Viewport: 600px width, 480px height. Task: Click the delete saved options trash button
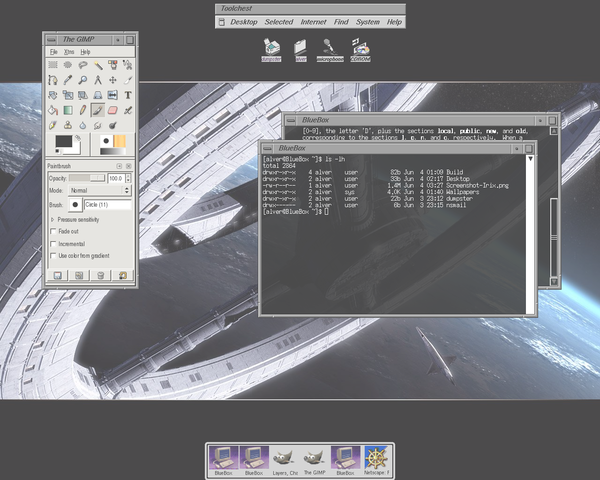(101, 275)
